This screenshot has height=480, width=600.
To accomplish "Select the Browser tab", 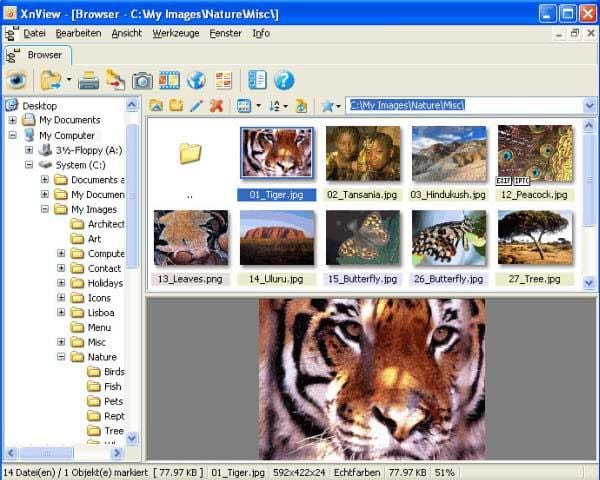I will pyautogui.click(x=38, y=55).
